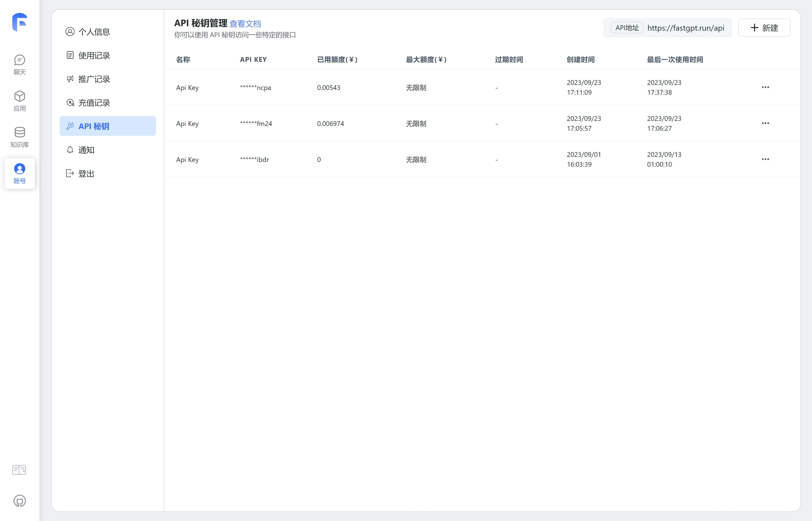
Task: Open the actions menu for key ******ibdr
Action: point(765,159)
